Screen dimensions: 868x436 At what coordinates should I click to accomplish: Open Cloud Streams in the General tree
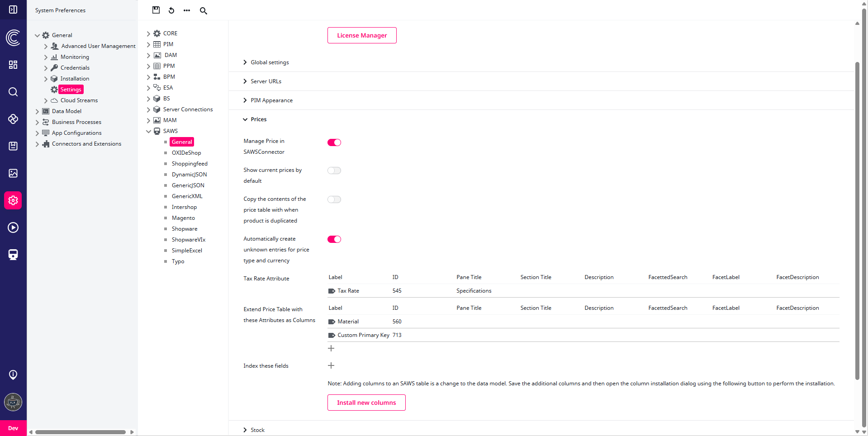[x=79, y=100]
